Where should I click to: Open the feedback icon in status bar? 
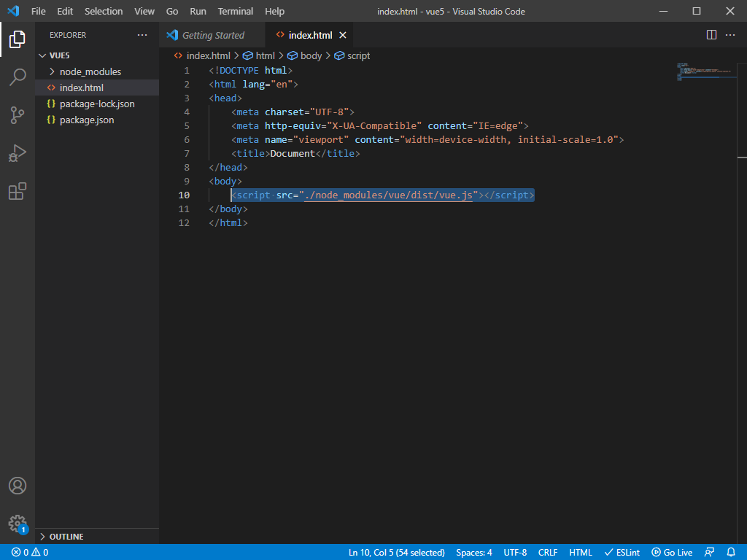(709, 553)
